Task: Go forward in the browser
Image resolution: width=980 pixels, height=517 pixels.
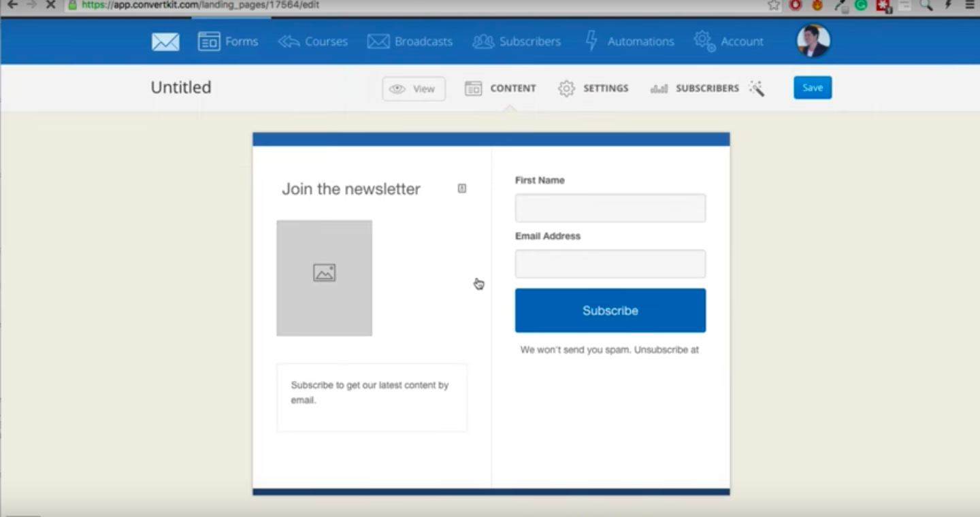Action: click(x=31, y=5)
